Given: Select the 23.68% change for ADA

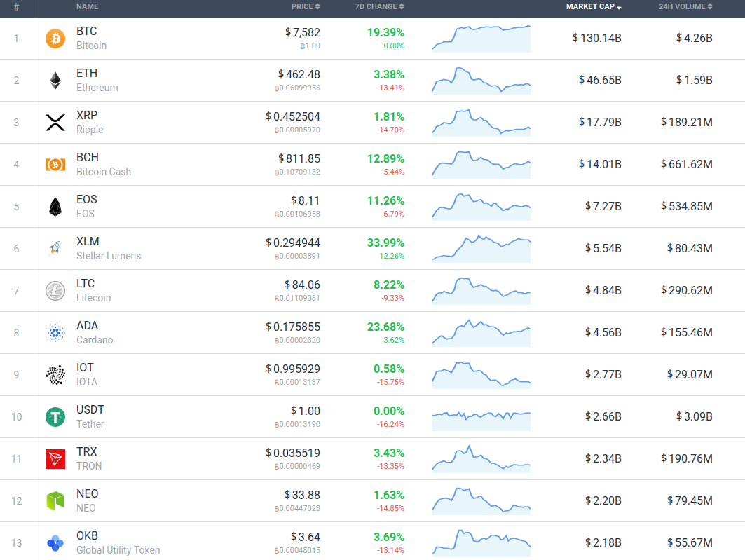Looking at the screenshot, I should (385, 327).
